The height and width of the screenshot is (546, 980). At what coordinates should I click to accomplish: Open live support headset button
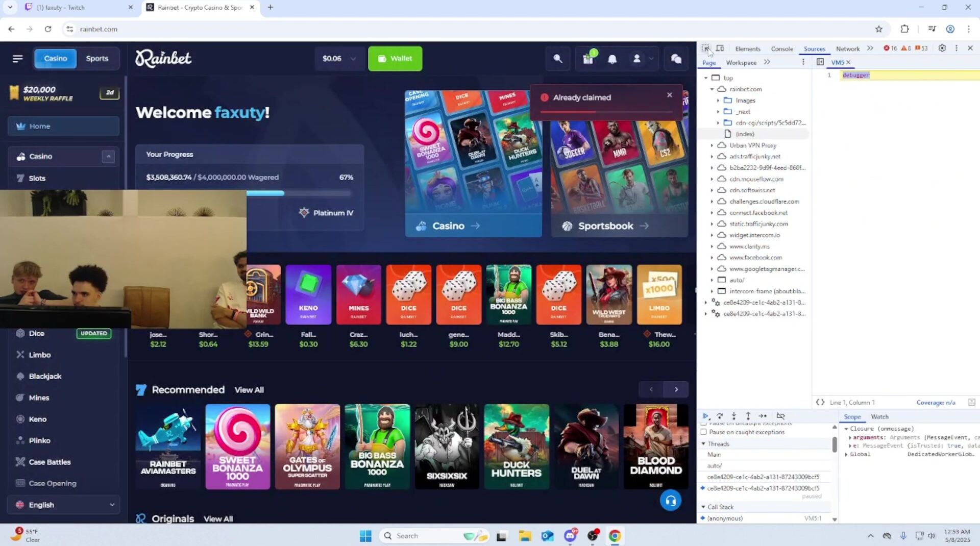pyautogui.click(x=670, y=501)
